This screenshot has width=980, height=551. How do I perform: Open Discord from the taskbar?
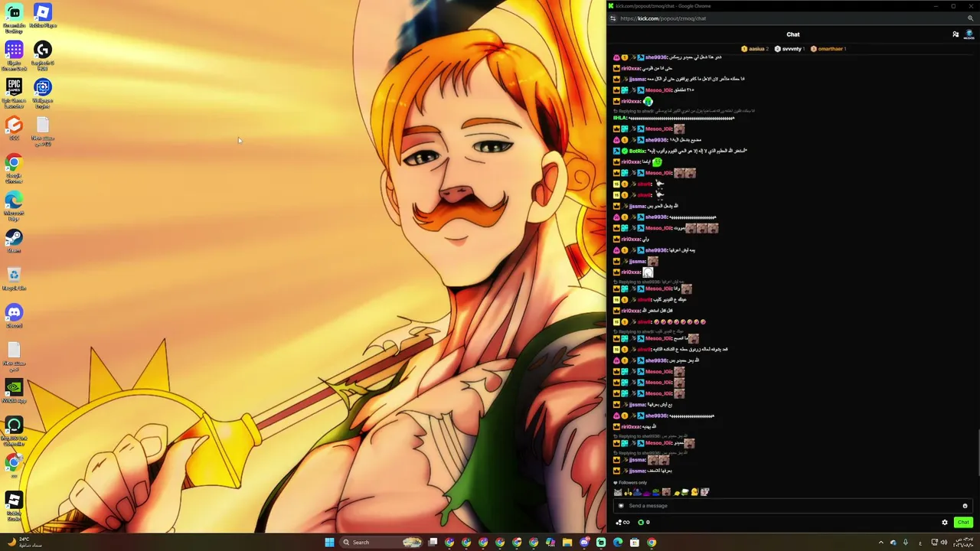(584, 543)
